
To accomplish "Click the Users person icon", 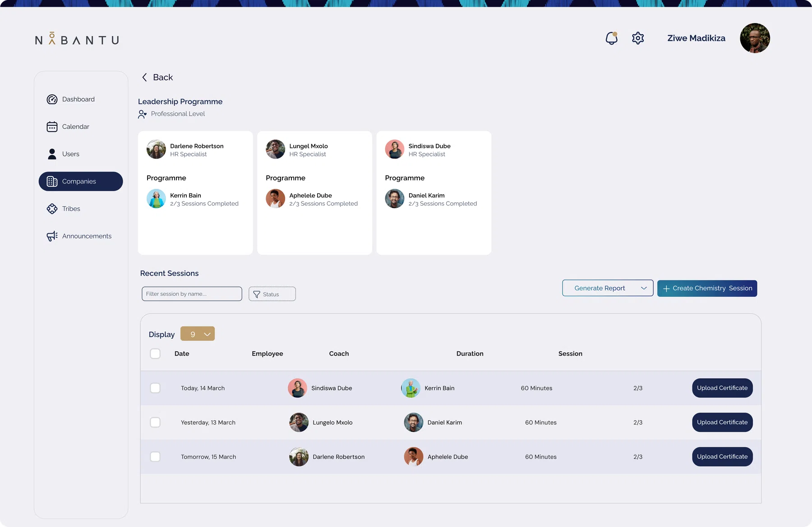I will click(x=52, y=154).
